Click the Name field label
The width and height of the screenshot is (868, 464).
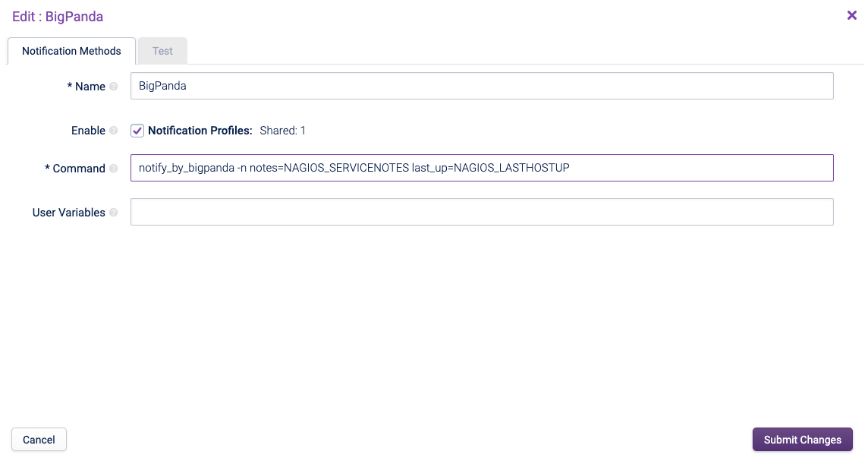click(91, 86)
